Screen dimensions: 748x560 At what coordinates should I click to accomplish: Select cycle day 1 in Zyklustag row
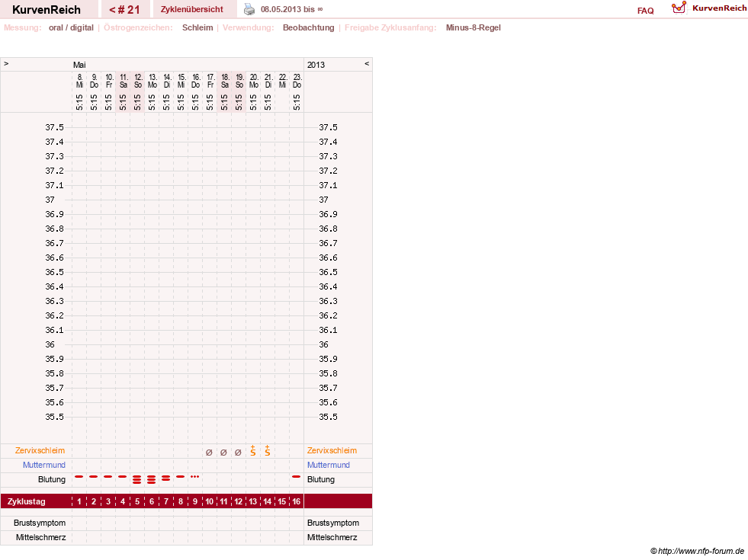click(x=79, y=501)
